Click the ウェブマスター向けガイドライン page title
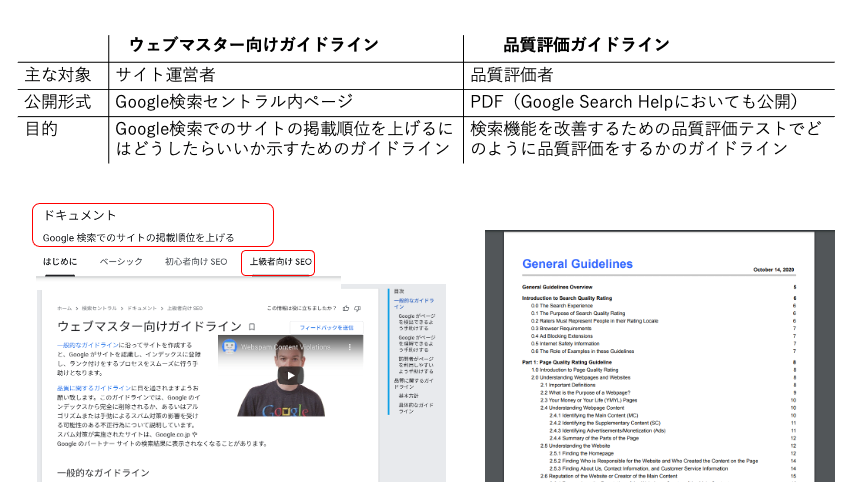The image size is (855, 491). (149, 326)
